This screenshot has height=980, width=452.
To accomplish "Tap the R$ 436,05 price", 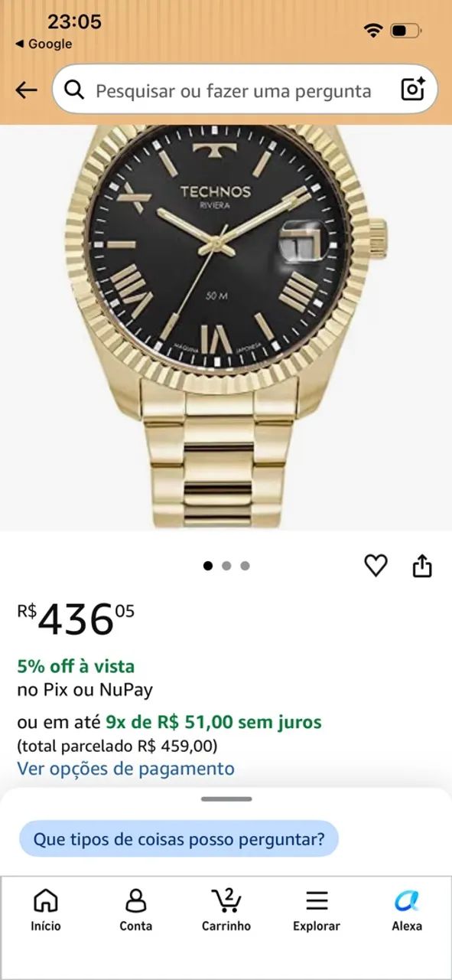I will (76, 619).
